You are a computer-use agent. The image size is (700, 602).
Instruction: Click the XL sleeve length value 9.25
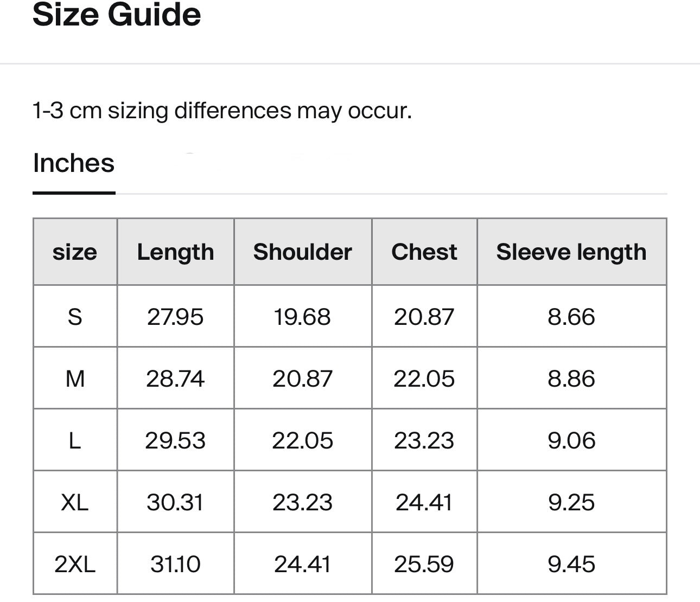click(x=571, y=502)
